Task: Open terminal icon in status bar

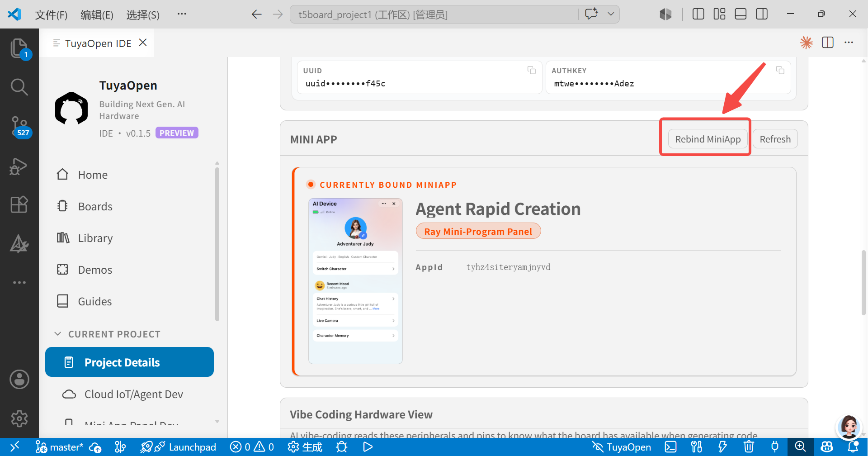Action: click(x=671, y=447)
